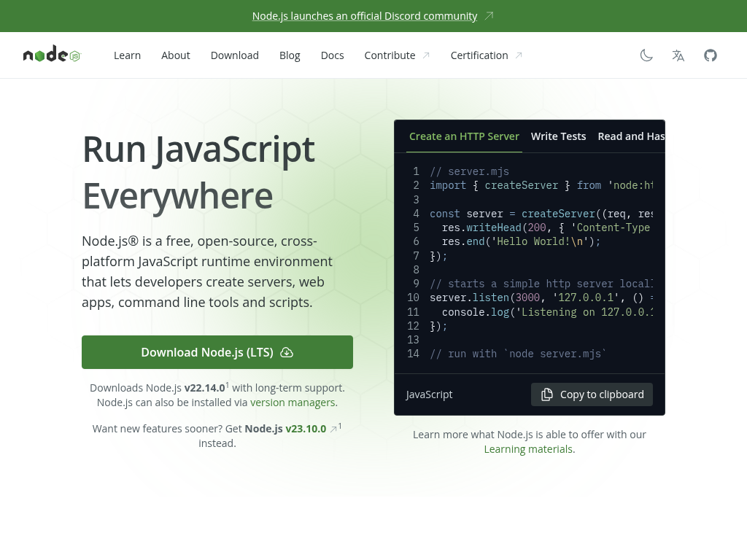Open the language translation selector
The width and height of the screenshot is (747, 560).
pyautogui.click(x=678, y=55)
